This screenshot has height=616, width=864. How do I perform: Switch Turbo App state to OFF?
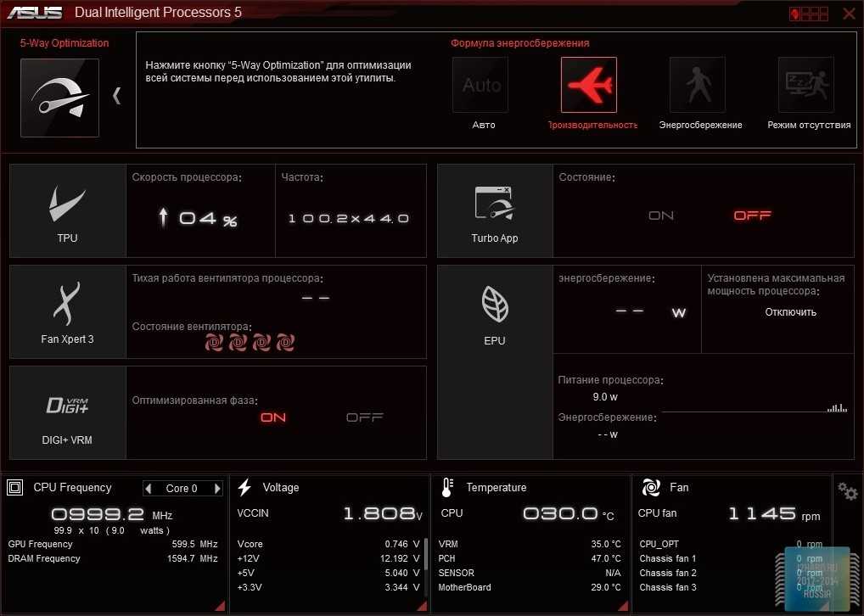tap(752, 216)
